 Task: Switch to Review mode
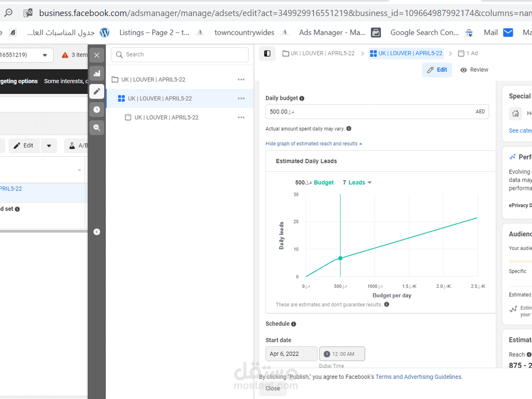[474, 70]
